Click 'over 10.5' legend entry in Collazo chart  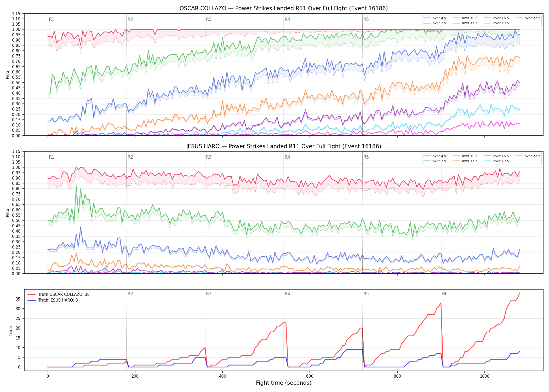[465, 18]
